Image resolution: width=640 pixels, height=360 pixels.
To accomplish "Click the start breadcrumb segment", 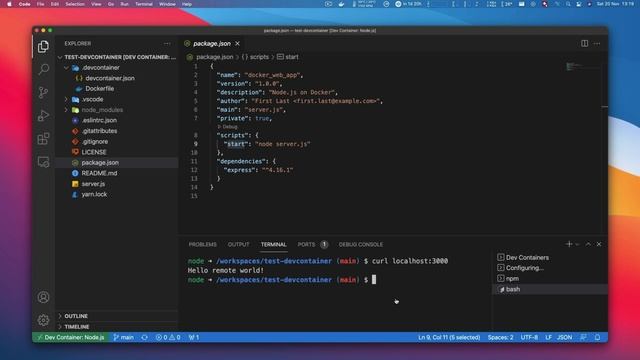I will pos(288,57).
